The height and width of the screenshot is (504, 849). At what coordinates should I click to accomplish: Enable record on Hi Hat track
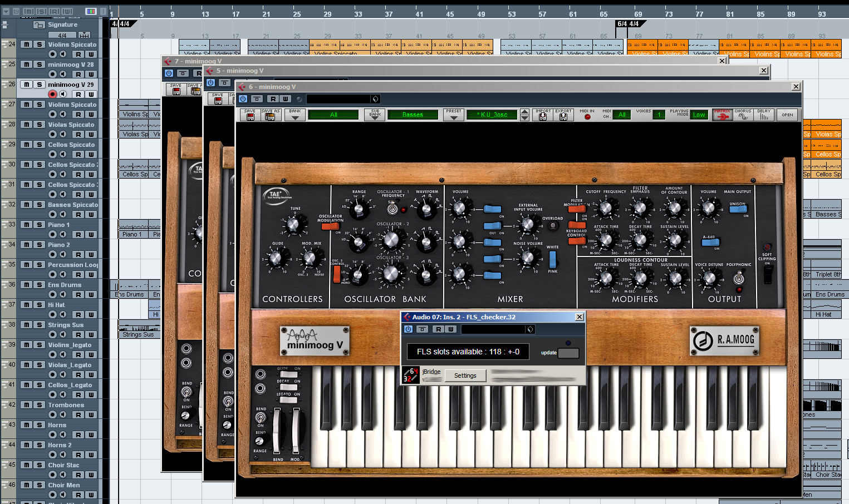pos(52,315)
